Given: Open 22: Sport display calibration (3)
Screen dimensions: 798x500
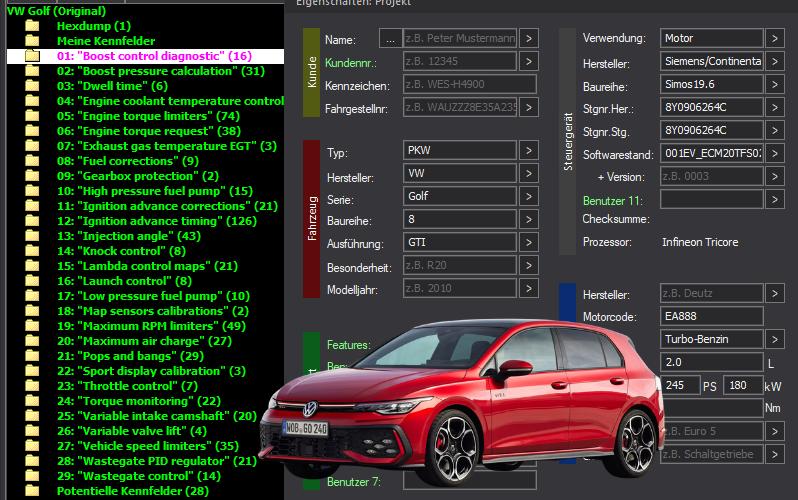Looking at the screenshot, I should [x=151, y=371].
